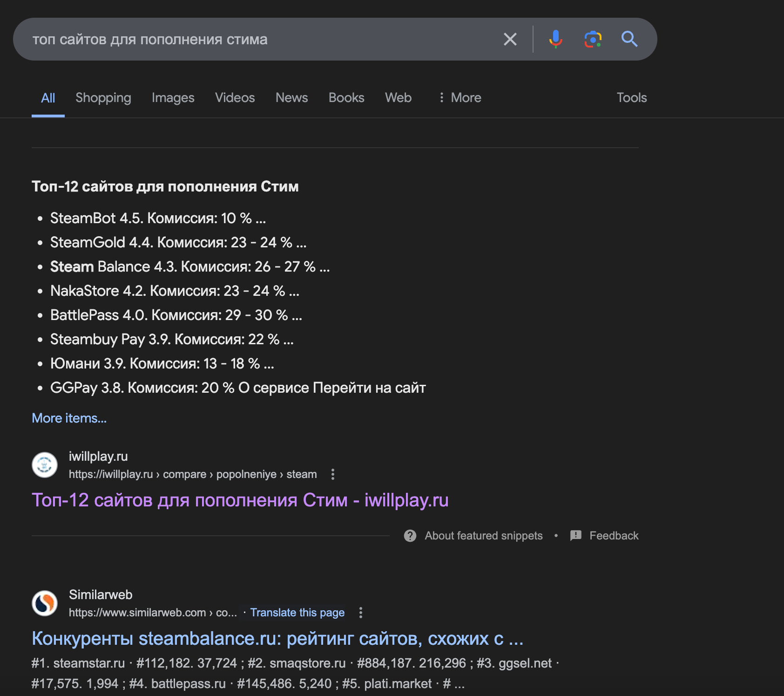Click the SteamBot 4.5 list item
Screen dimensions: 784x696
158,218
